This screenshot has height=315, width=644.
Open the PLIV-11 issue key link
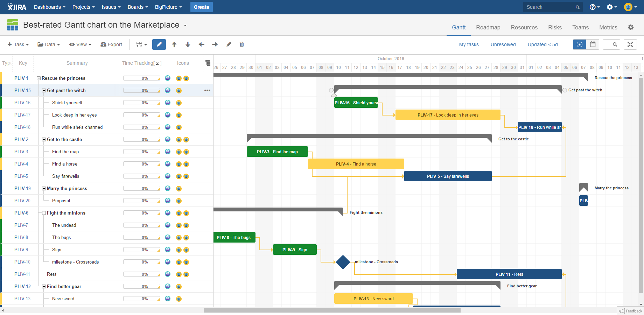(22, 274)
